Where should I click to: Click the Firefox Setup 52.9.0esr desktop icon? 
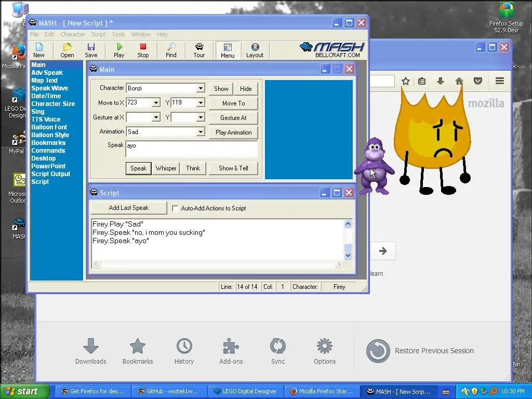point(506,18)
